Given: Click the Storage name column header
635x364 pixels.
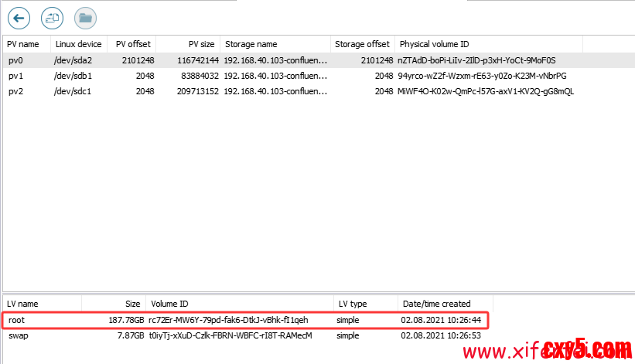Looking at the screenshot, I should tap(275, 44).
